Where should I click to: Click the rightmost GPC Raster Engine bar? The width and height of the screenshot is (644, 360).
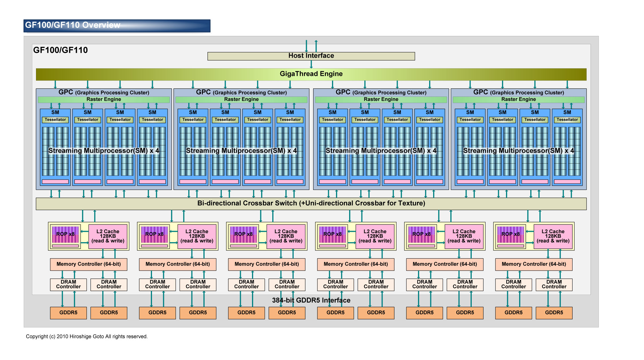click(518, 99)
